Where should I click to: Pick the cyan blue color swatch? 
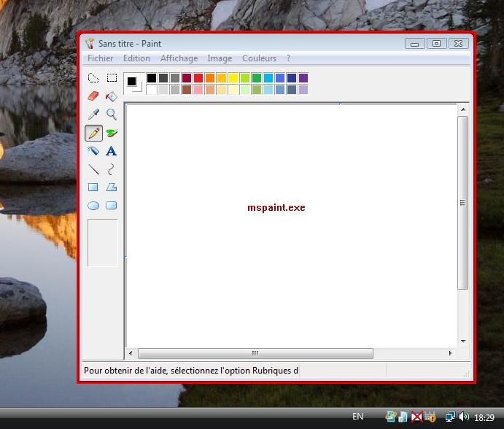click(268, 78)
